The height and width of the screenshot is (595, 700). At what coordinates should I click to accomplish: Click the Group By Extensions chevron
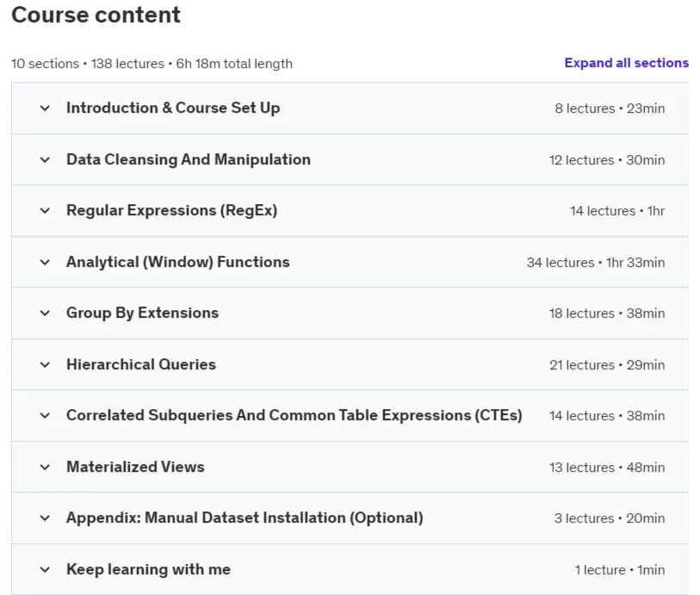pos(45,313)
